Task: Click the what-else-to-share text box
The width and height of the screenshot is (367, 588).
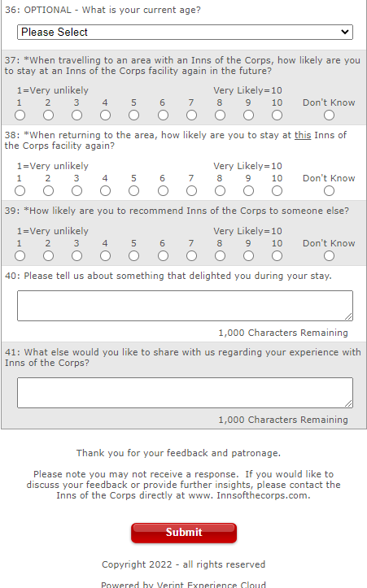Action: 185,393
